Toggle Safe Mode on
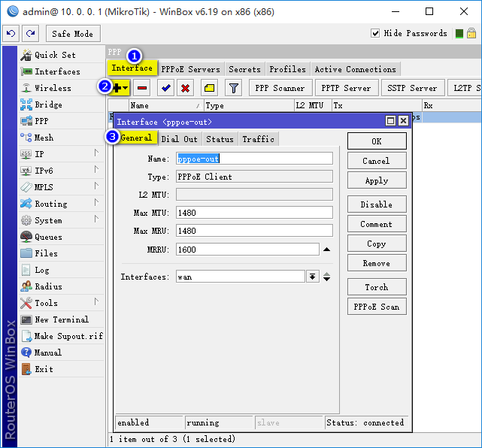482x448 pixels. [73, 34]
